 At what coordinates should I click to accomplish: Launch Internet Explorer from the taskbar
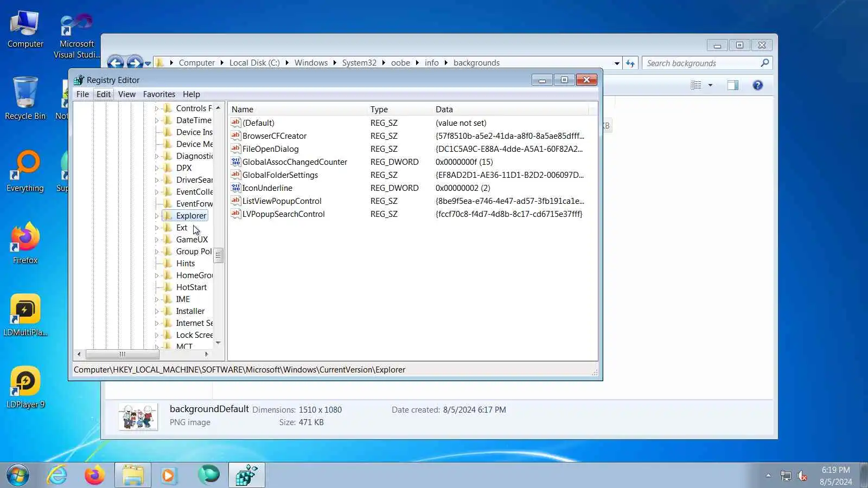57,476
